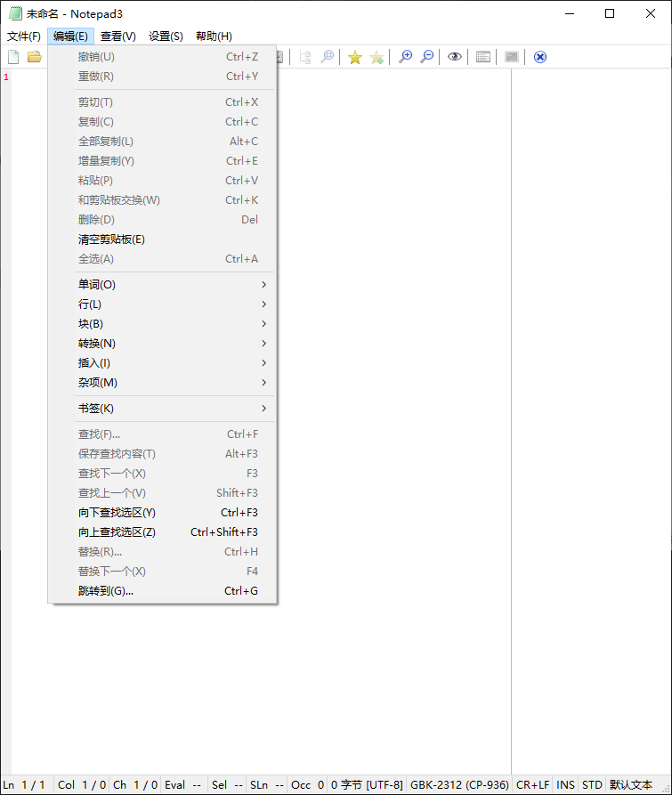Click the scheme list window icon
This screenshot has width=672, height=795.
pyautogui.click(x=483, y=57)
